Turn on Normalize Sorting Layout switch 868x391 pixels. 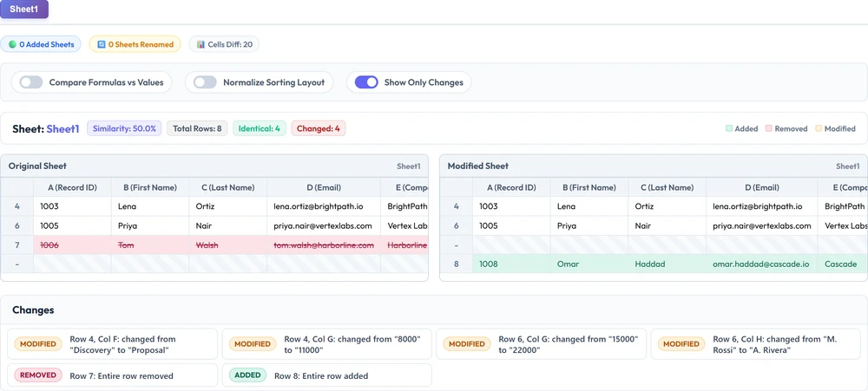coord(205,82)
